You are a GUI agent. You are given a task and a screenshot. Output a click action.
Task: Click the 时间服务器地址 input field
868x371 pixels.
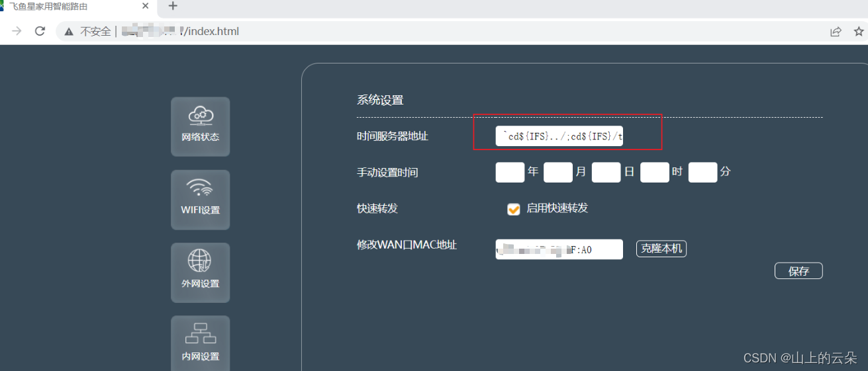click(559, 136)
